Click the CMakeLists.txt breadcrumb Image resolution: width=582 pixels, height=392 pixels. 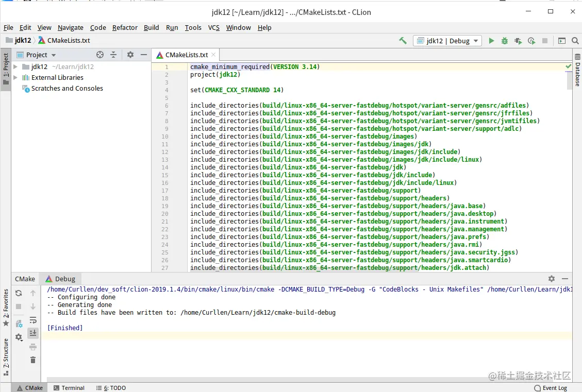pos(64,40)
